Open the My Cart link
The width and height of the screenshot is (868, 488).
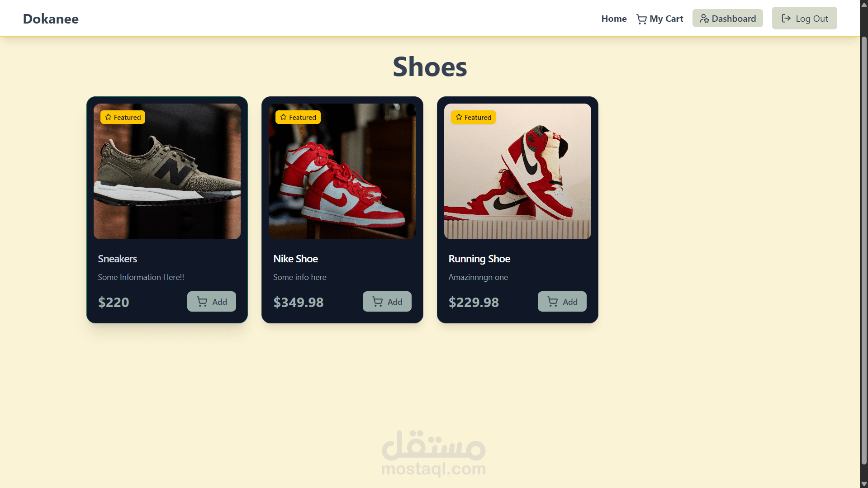660,19
